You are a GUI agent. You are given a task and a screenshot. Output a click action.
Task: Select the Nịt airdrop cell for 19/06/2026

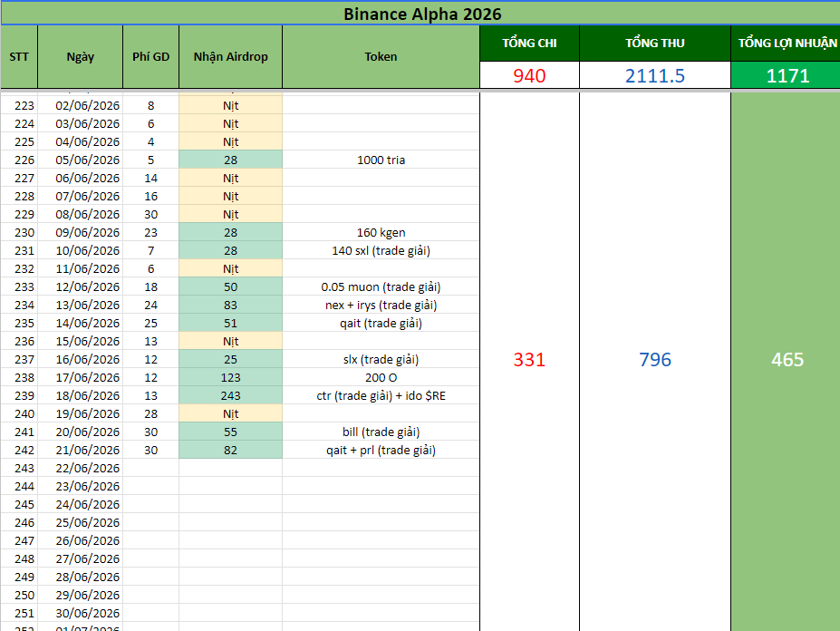[231, 414]
